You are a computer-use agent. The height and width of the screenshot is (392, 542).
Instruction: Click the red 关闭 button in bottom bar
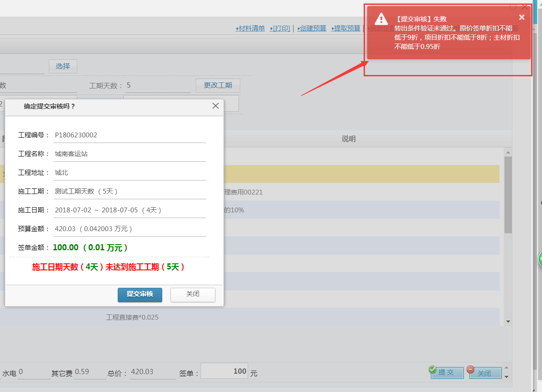pyautogui.click(x=485, y=373)
